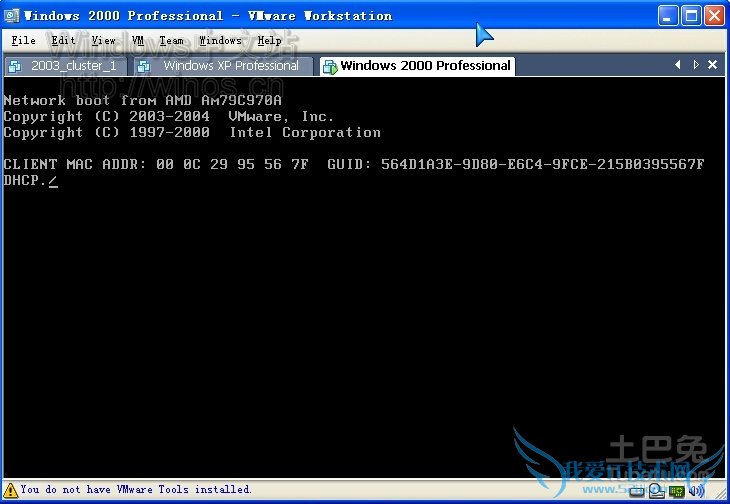
Task: Click the hard disk device icon in status bar
Action: click(x=637, y=491)
